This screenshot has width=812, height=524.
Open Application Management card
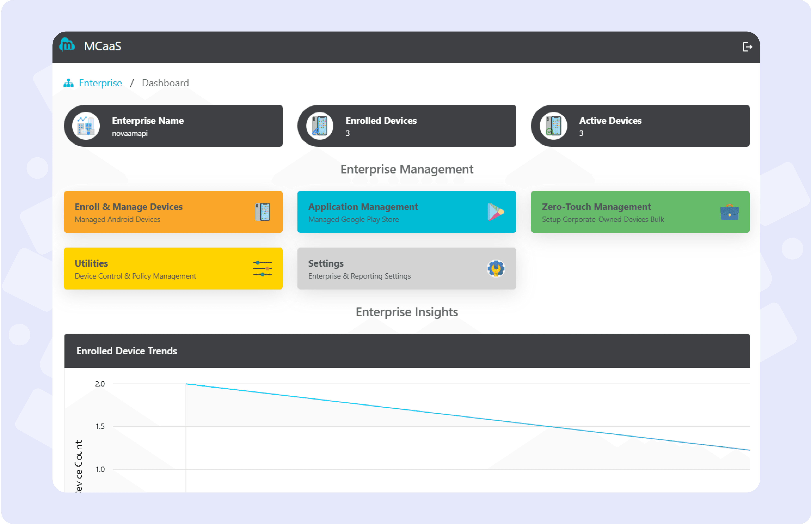point(407,212)
